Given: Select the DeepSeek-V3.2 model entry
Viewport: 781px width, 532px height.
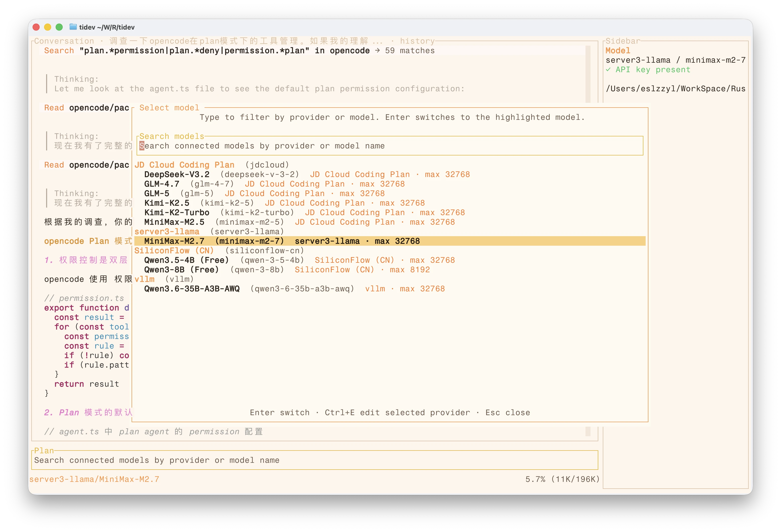Looking at the screenshot, I should pos(177,174).
